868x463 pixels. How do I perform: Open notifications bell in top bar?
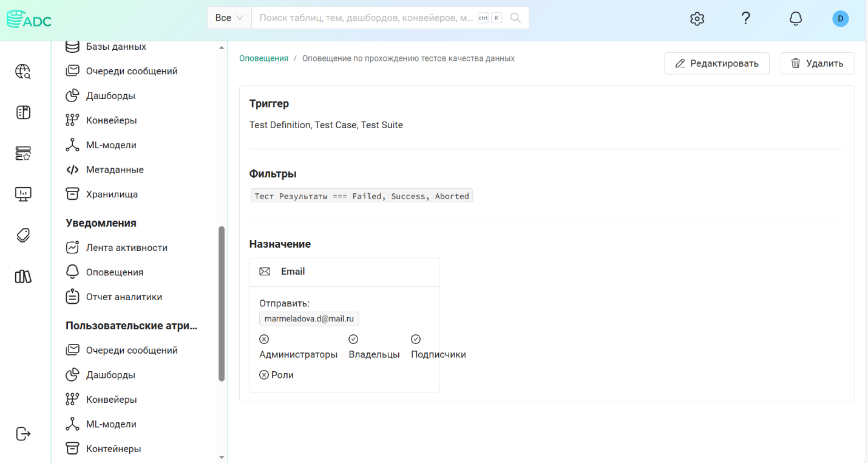click(795, 19)
